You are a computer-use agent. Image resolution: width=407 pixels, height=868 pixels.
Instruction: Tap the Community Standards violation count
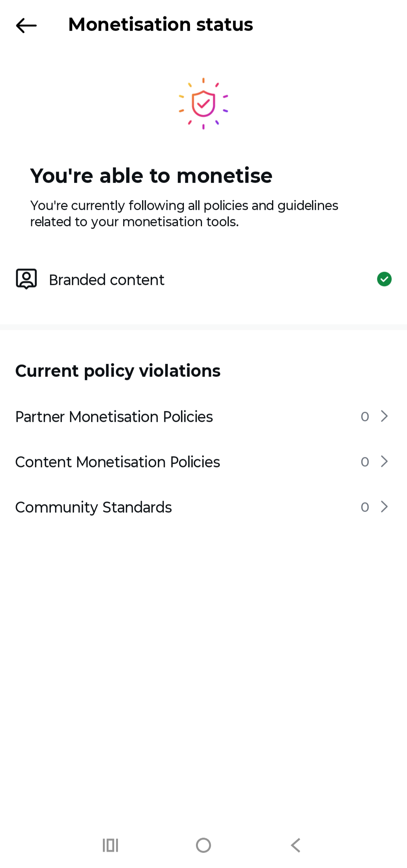pyautogui.click(x=364, y=507)
